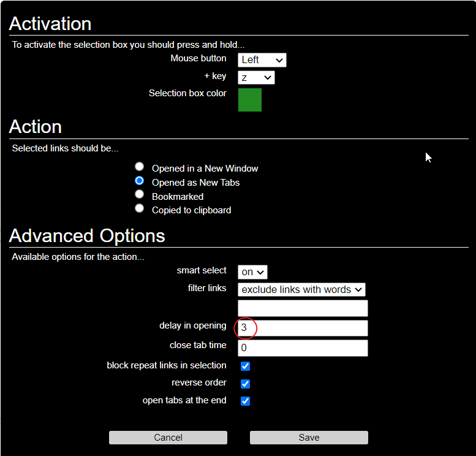Disable the open tabs at the end checkbox
This screenshot has height=456, width=476.
click(x=245, y=401)
